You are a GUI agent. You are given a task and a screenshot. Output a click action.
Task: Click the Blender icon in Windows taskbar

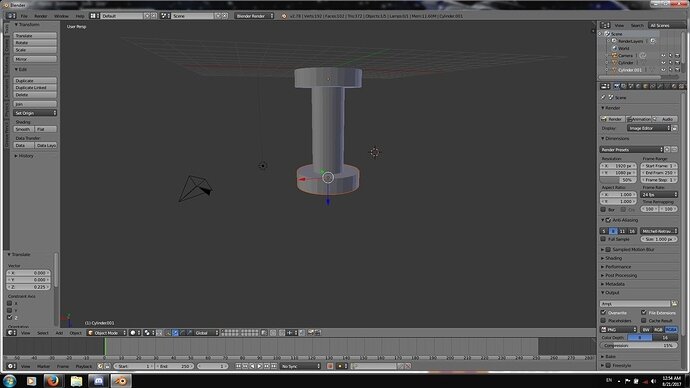pos(121,381)
